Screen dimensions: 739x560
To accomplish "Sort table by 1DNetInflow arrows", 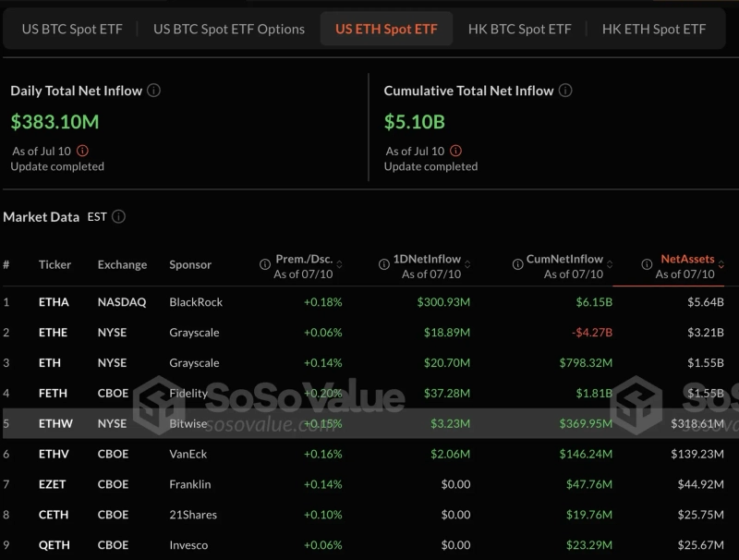I will click(x=467, y=261).
